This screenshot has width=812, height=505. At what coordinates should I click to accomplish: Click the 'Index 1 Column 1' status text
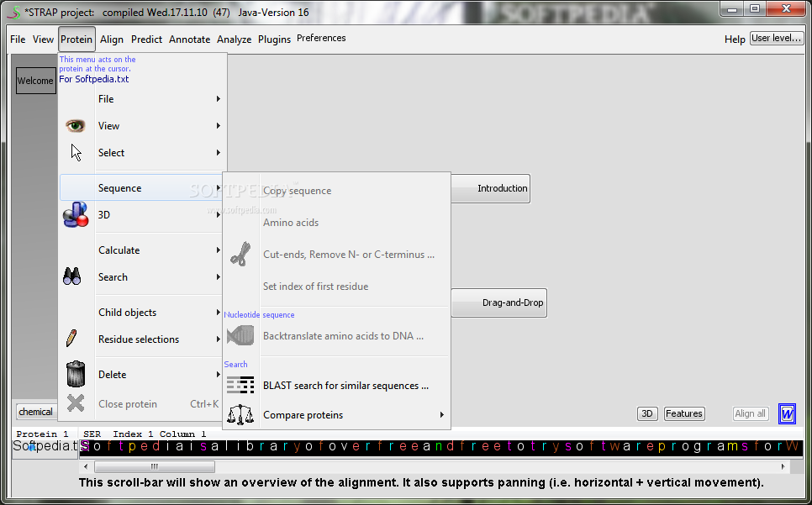(x=160, y=434)
